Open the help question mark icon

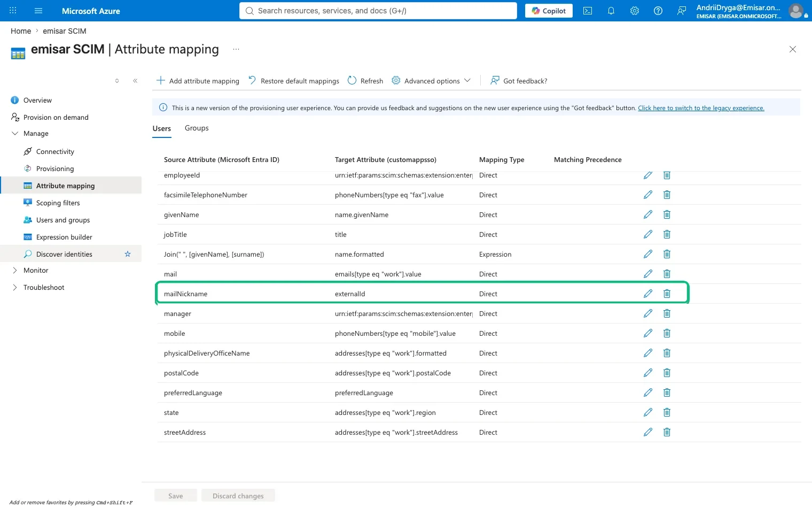658,11
